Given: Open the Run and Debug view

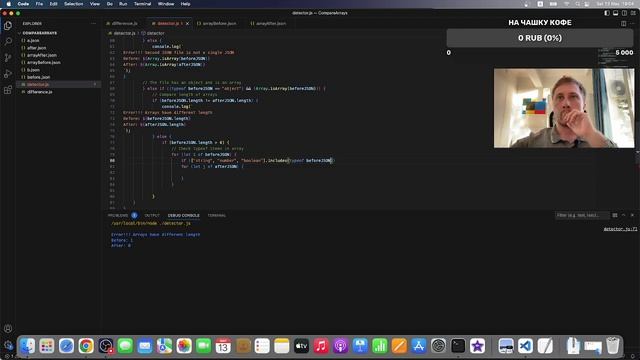Looking at the screenshot, I should pos(8,74).
